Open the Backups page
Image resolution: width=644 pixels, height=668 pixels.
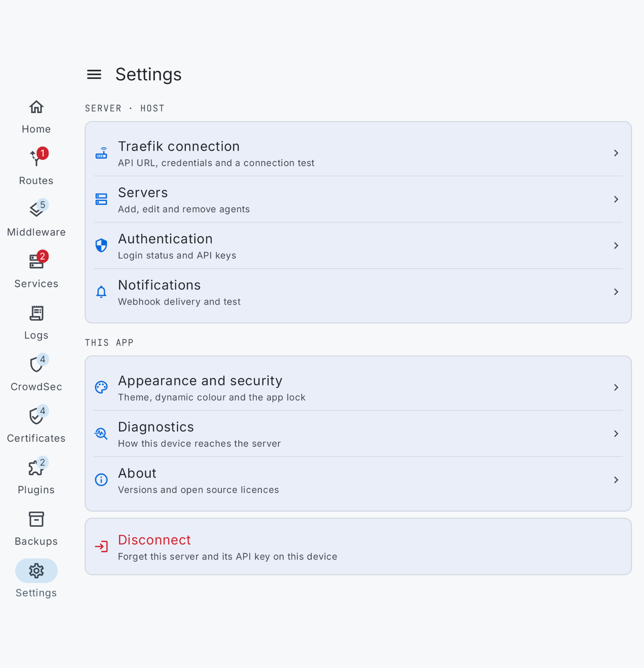click(x=36, y=528)
